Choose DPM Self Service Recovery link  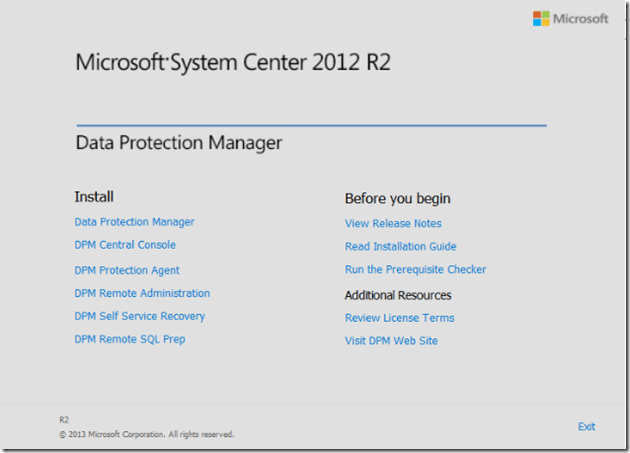[x=139, y=316]
